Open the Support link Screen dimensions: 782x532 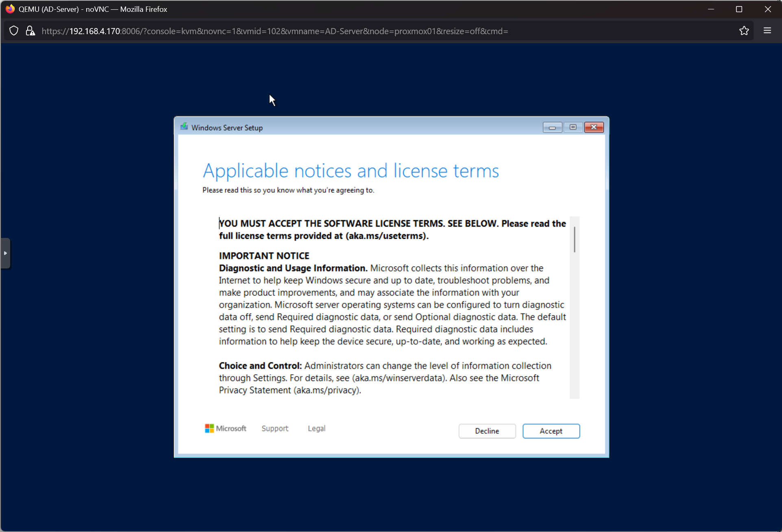275,428
